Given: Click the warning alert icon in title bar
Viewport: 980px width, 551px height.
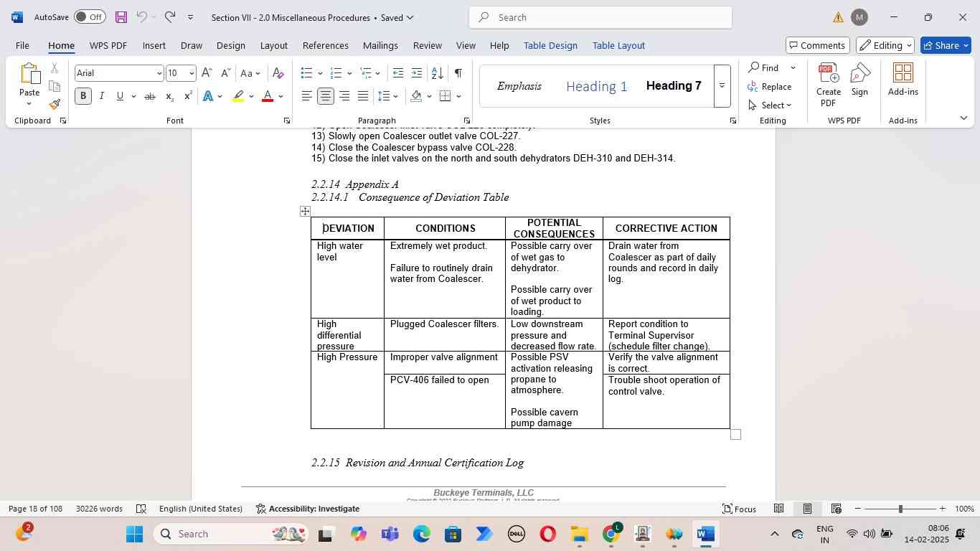Looking at the screenshot, I should (838, 17).
